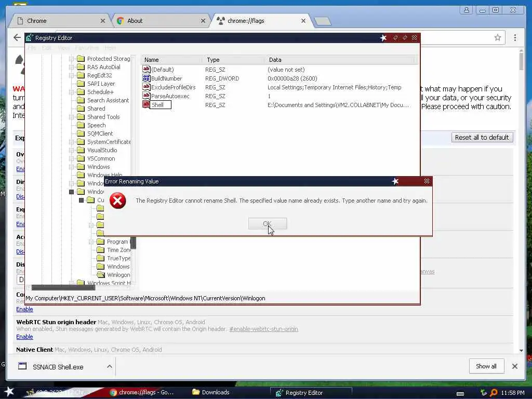Screen dimensions: 532x399
Task: Enable the WebRTC Stun origin header flag
Action: 24,337
